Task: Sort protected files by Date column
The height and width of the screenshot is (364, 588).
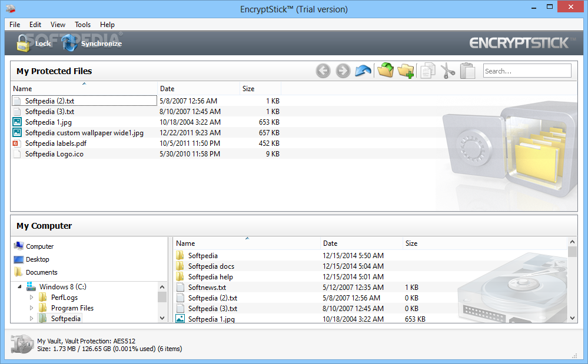Action: coord(199,88)
